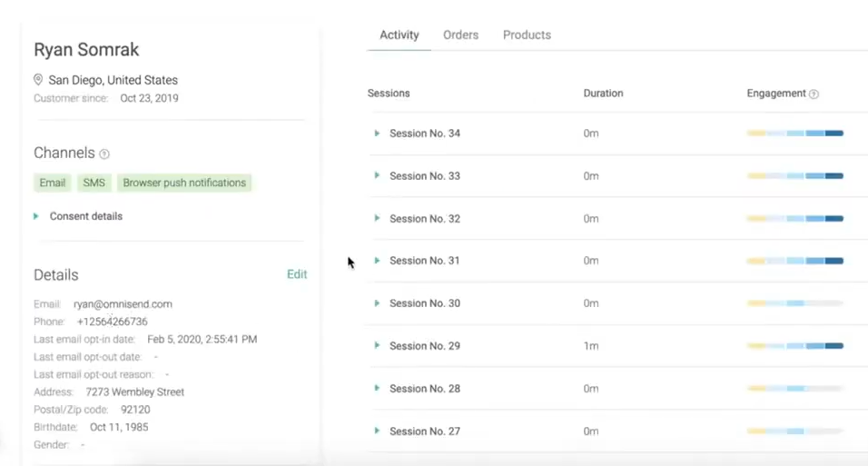Open the Channels help question-mark icon

pos(104,154)
